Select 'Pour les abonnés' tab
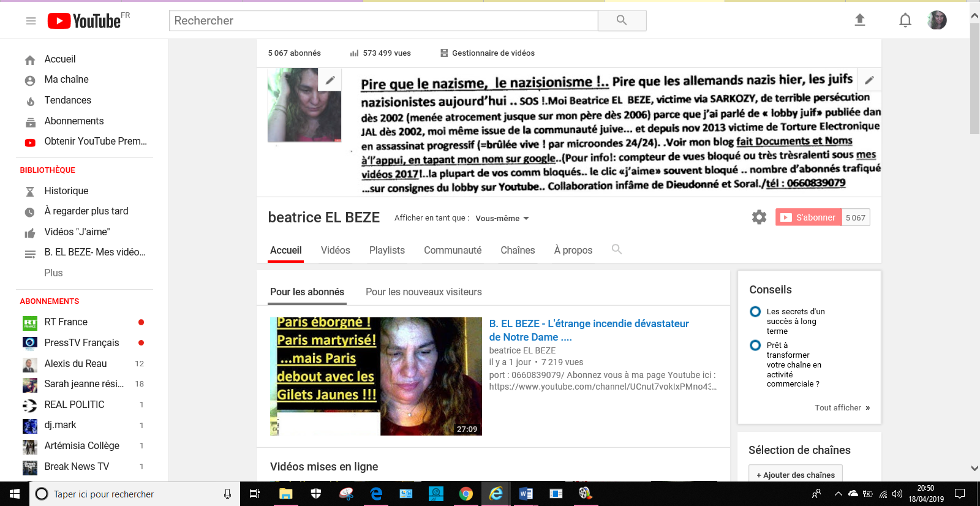980x506 pixels. 307,292
